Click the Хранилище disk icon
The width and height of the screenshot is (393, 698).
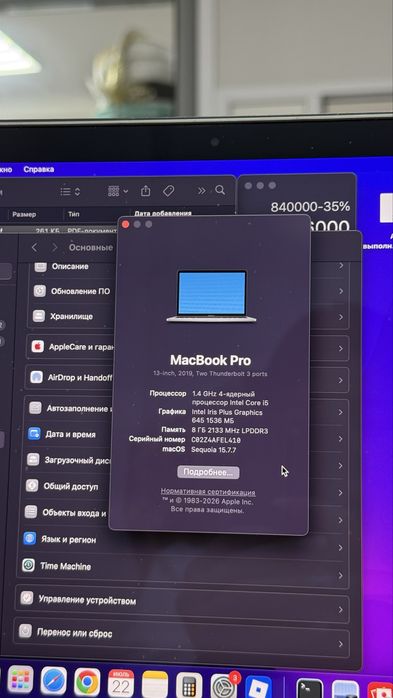[39, 316]
